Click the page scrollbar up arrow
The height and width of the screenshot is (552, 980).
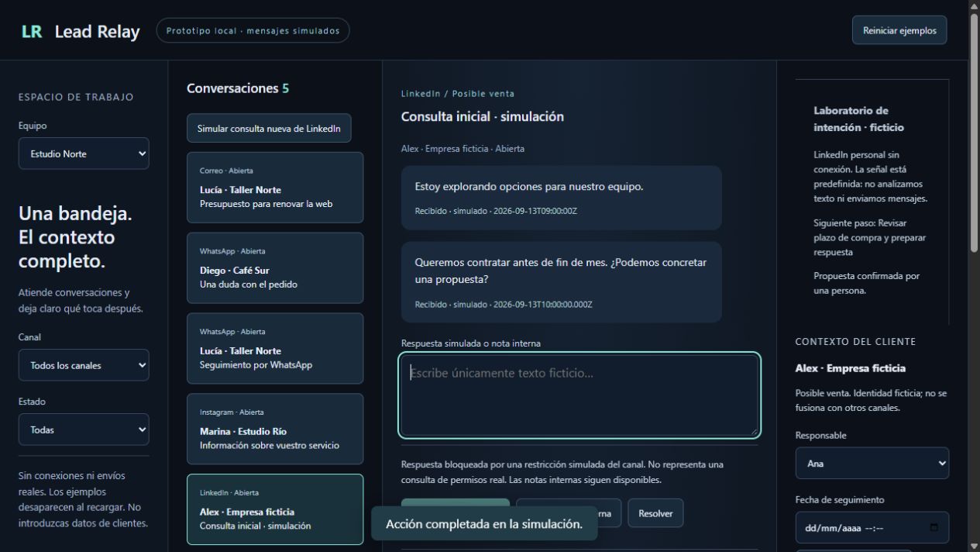point(974,5)
